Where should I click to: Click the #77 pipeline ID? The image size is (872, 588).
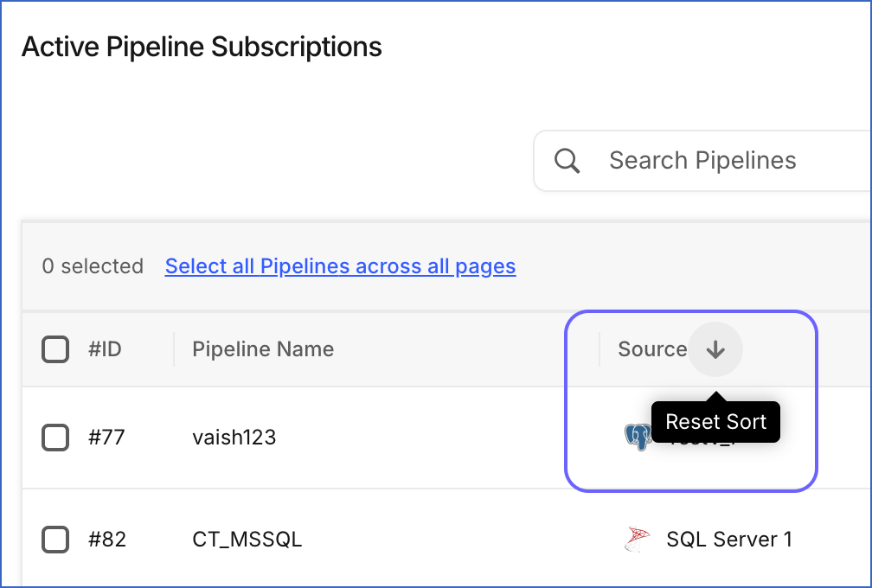click(106, 438)
